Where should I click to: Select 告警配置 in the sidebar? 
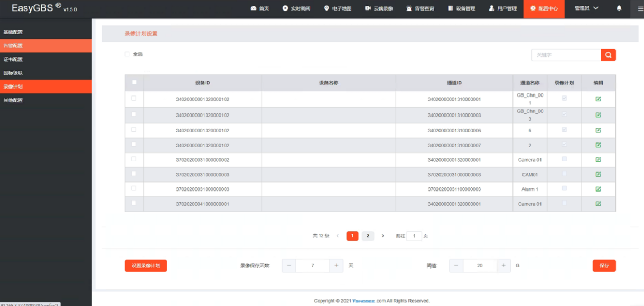(x=46, y=46)
